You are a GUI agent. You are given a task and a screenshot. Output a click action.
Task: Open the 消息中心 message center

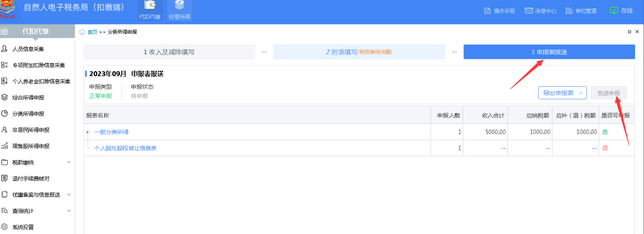pyautogui.click(x=540, y=11)
